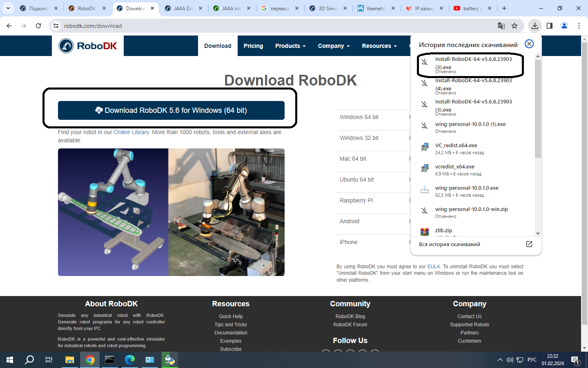The height and width of the screenshot is (368, 588).
Task: Click the VC_redist.x64.exe download entry
Action: 456,146
